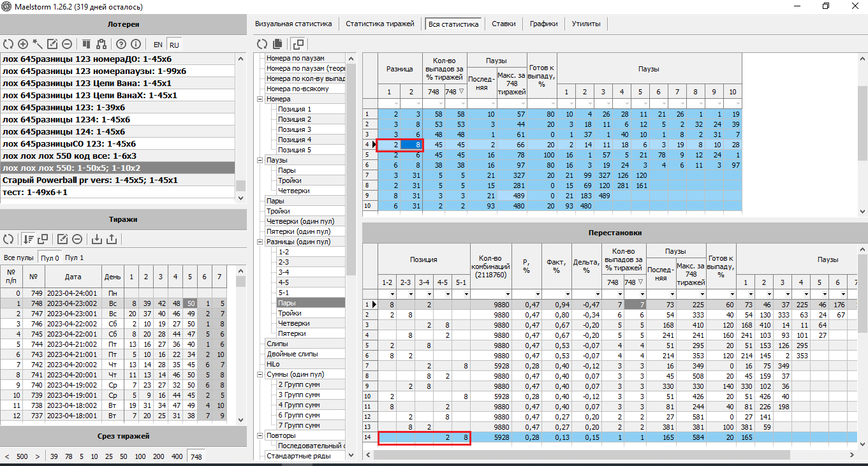Click the columns icon in lotteries toolbar

86,44
